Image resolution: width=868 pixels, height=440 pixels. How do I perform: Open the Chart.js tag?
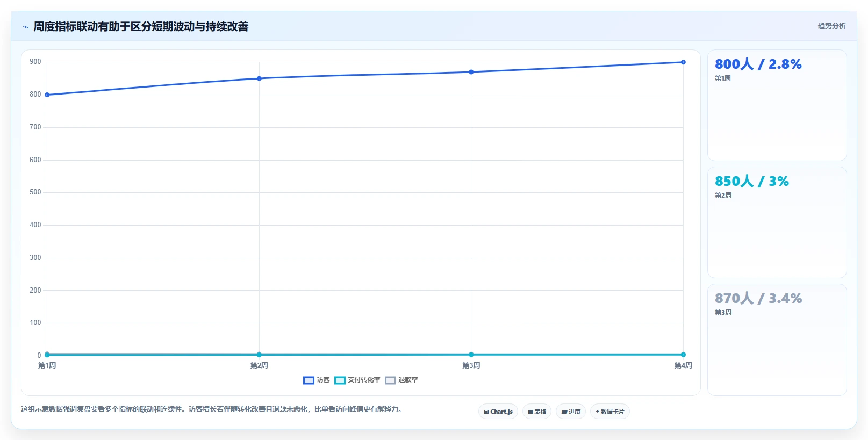coord(498,412)
